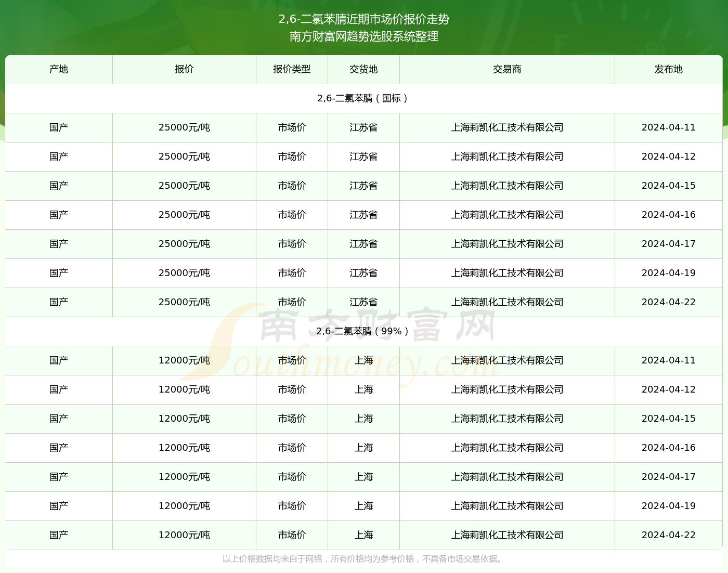Click the date 2024-04-17 in 国标 section

tap(669, 244)
